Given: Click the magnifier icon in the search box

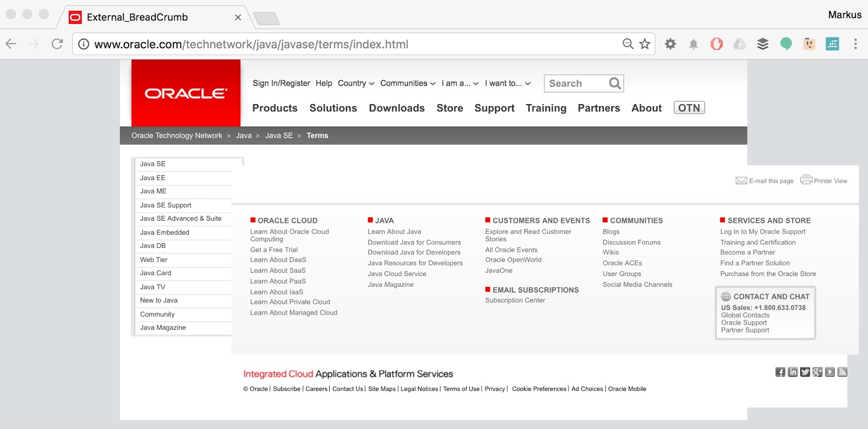Looking at the screenshot, I should pos(615,83).
